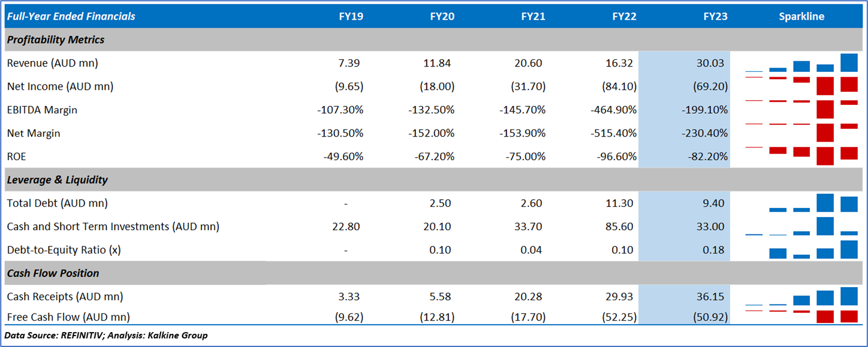Select the Sparkline column header

pos(801,17)
